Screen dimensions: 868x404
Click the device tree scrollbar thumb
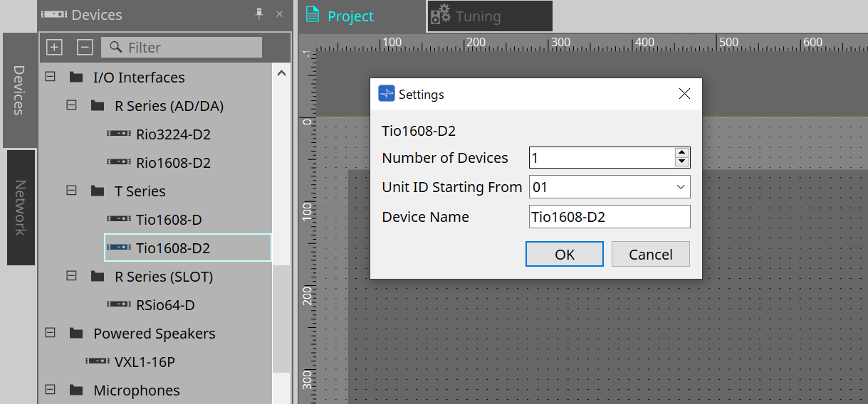click(281, 319)
